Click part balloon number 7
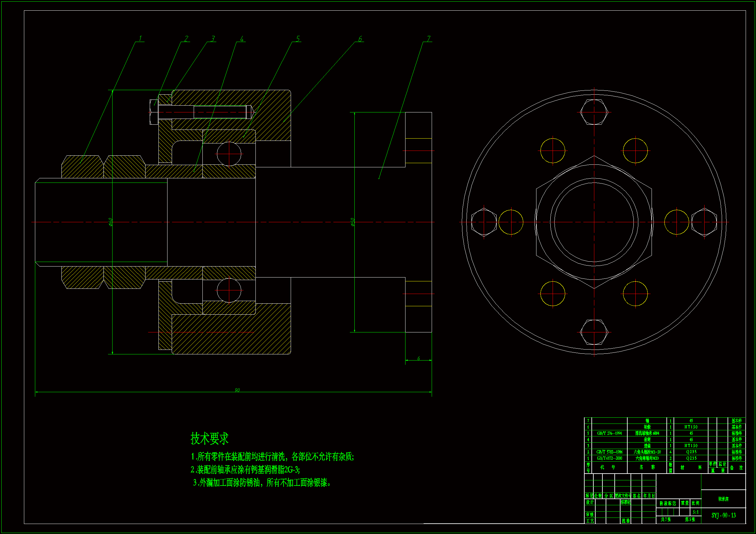The height and width of the screenshot is (534, 756). [x=428, y=39]
